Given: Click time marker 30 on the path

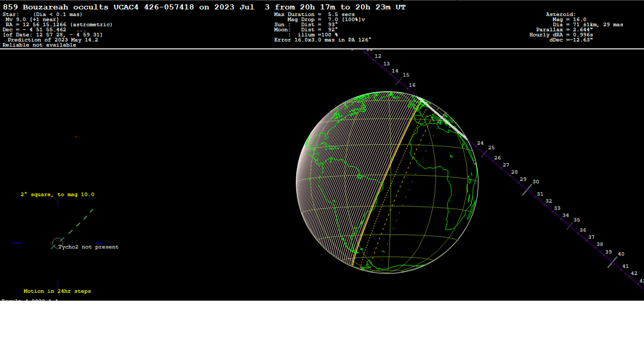Looking at the screenshot, I should click(x=536, y=182).
